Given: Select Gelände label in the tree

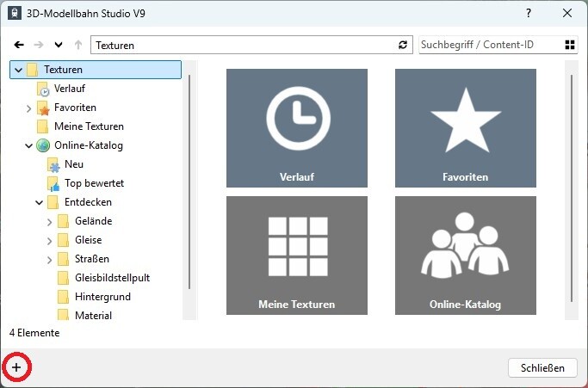Looking at the screenshot, I should [x=93, y=221].
